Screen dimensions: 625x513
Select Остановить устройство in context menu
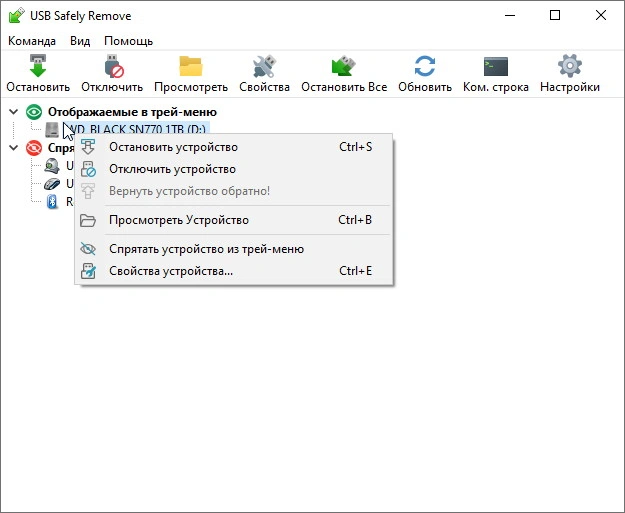(x=173, y=147)
